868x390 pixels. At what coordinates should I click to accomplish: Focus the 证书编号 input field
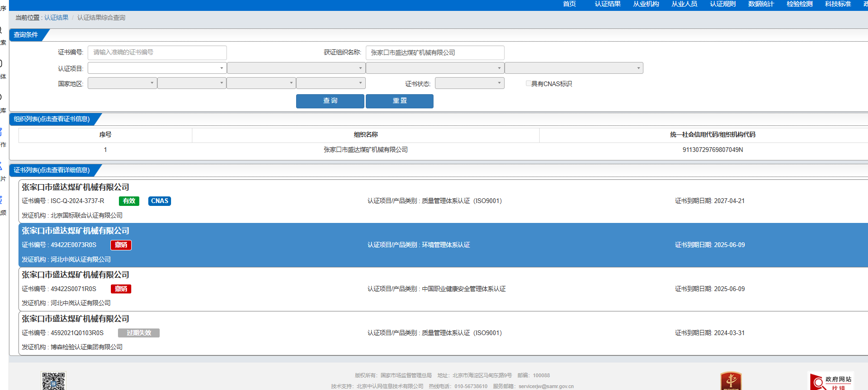[x=157, y=53]
